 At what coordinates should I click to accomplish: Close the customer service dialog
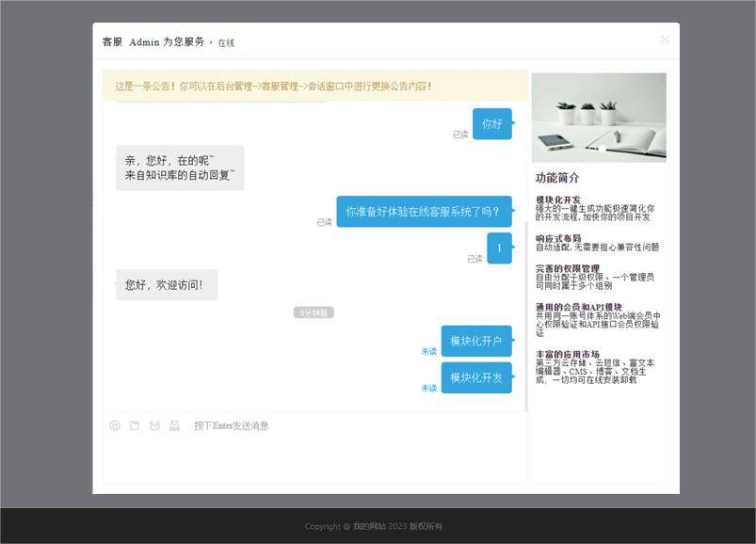pyautogui.click(x=665, y=40)
